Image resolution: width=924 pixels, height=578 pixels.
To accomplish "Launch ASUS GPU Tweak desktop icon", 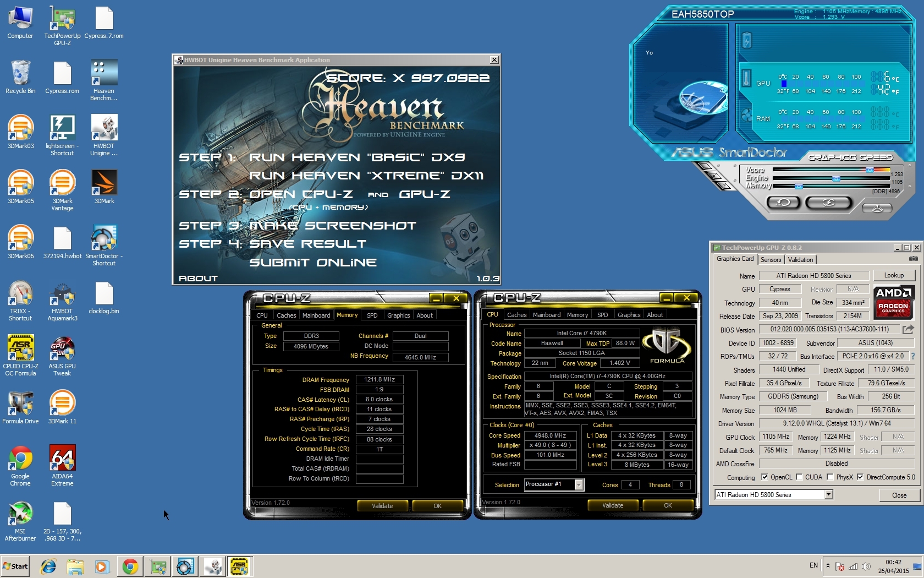I will coord(62,356).
